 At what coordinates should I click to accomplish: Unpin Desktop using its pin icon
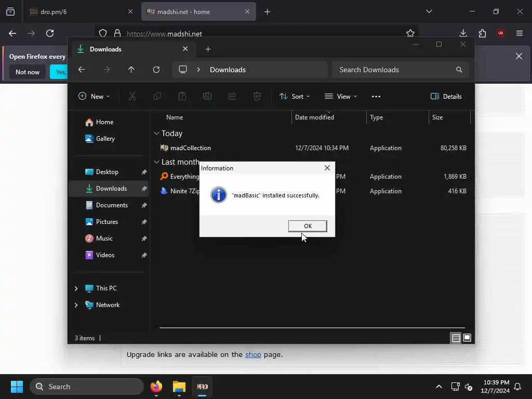pyautogui.click(x=144, y=172)
